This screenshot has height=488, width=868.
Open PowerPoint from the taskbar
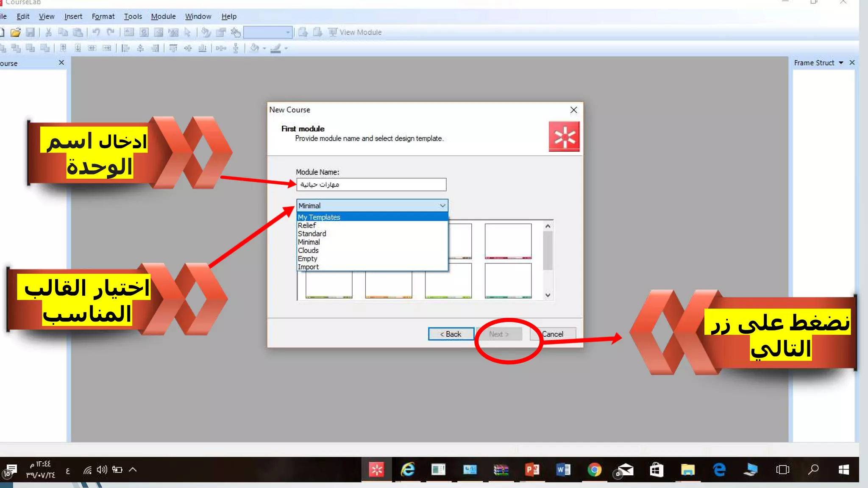click(532, 469)
